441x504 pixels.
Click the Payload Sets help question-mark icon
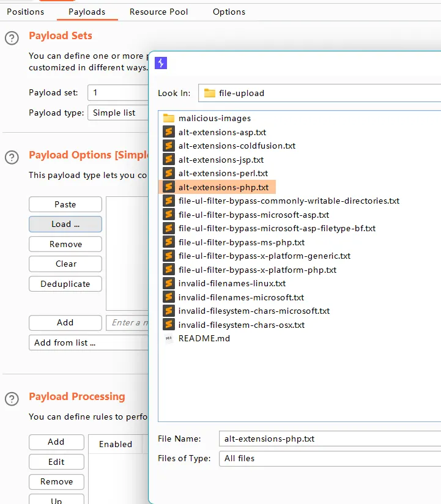click(12, 38)
